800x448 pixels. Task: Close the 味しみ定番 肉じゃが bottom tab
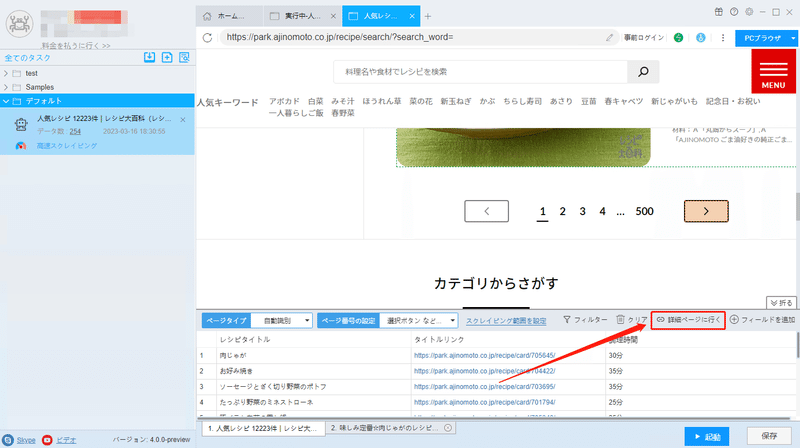448,428
